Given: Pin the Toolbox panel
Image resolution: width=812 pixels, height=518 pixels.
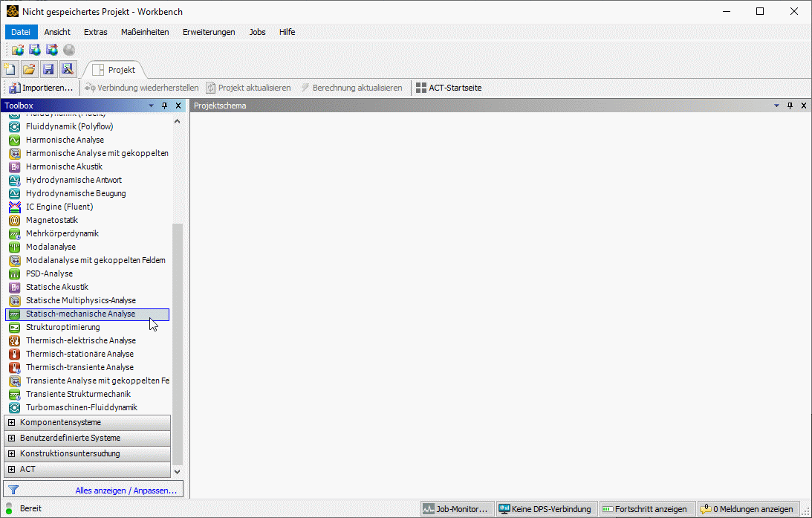Looking at the screenshot, I should [165, 106].
